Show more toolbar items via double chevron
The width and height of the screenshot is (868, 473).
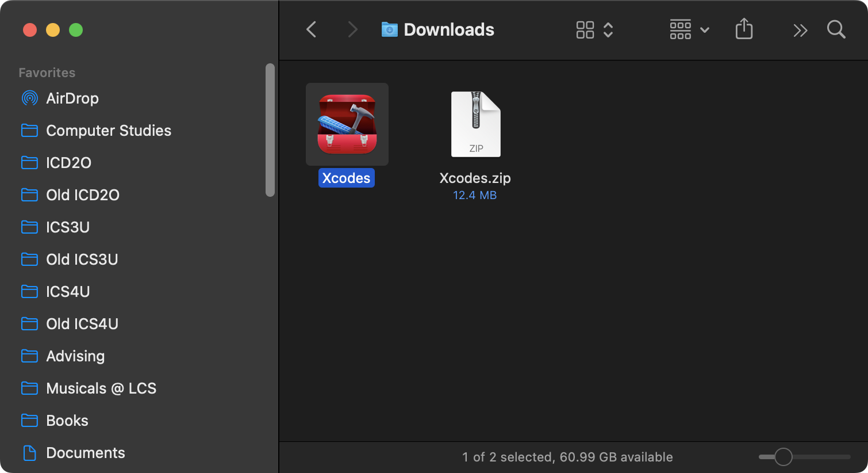click(x=800, y=30)
